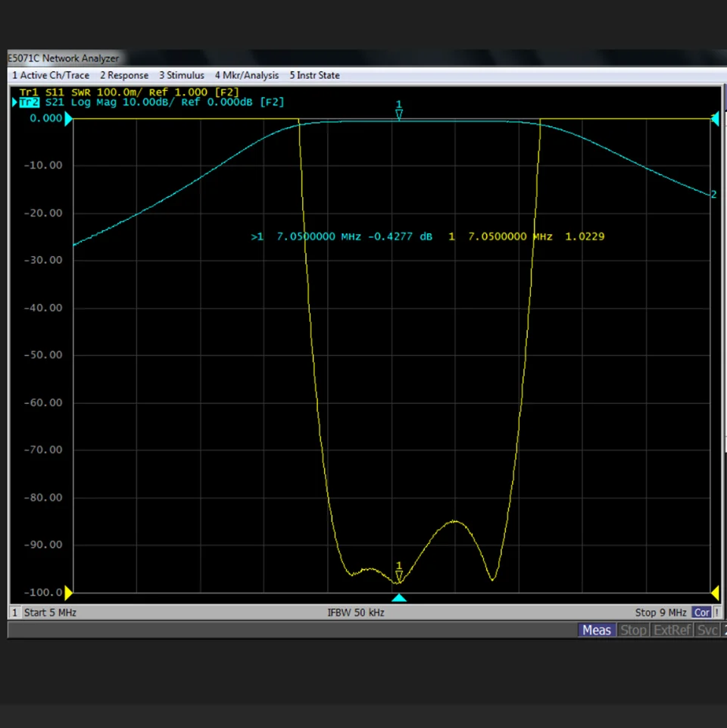Open the Stimulus menu
Viewport: 727px width, 728px height.
click(182, 75)
